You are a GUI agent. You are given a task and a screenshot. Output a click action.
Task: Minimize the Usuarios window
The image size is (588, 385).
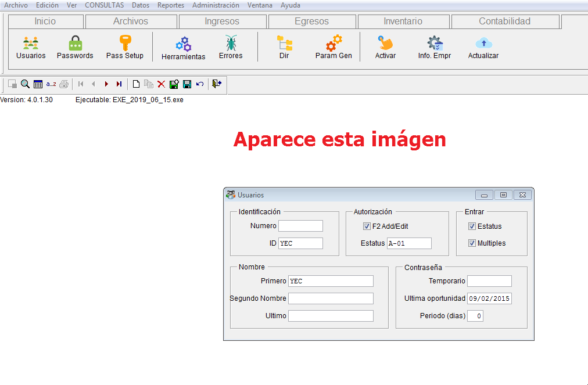484,195
